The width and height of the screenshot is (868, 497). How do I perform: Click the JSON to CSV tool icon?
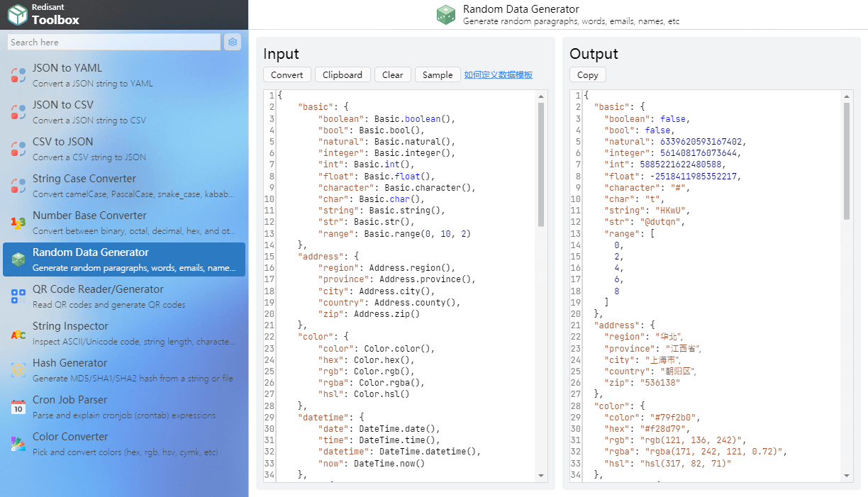pyautogui.click(x=18, y=112)
